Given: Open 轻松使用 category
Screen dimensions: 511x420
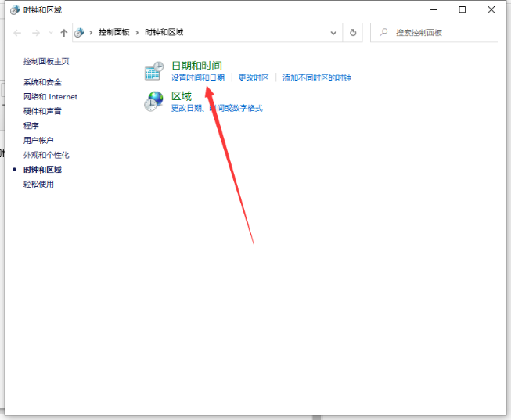Looking at the screenshot, I should click(38, 184).
